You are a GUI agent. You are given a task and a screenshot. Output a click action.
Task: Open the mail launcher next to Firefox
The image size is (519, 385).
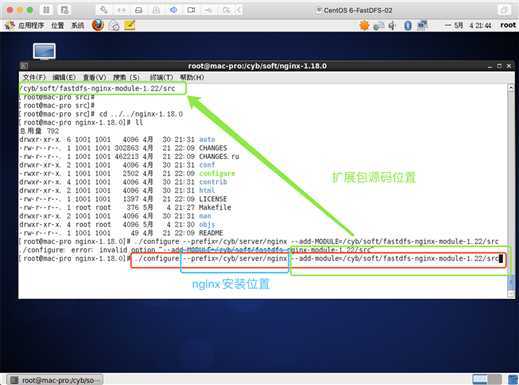(114, 26)
